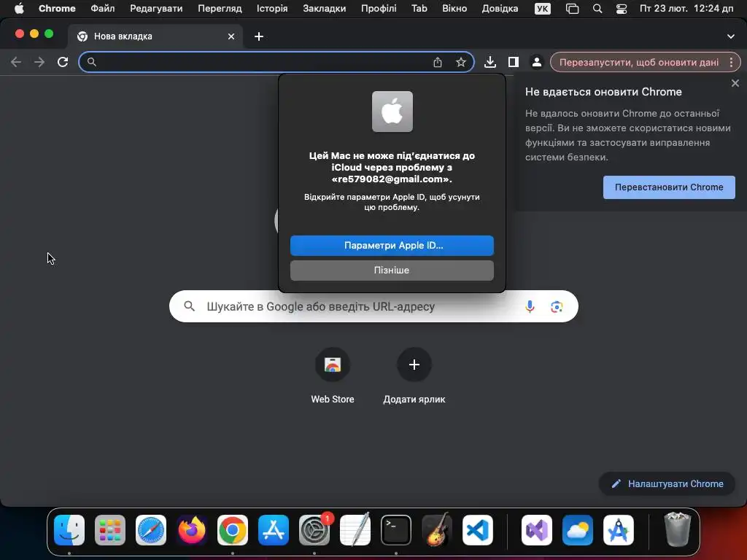Reload the current page
The height and width of the screenshot is (560, 747).
63,62
